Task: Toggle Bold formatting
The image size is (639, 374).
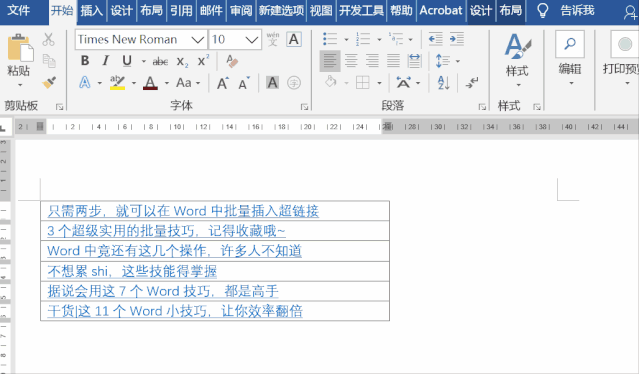Action: point(85,61)
